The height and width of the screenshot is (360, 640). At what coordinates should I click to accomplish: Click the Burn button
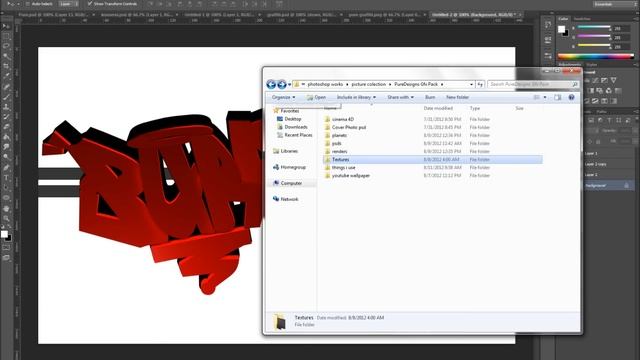pos(430,97)
